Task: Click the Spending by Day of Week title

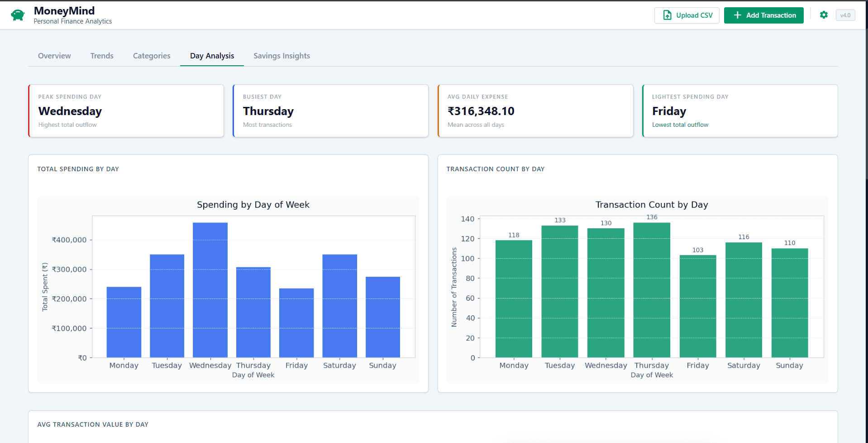Action: 253,204
